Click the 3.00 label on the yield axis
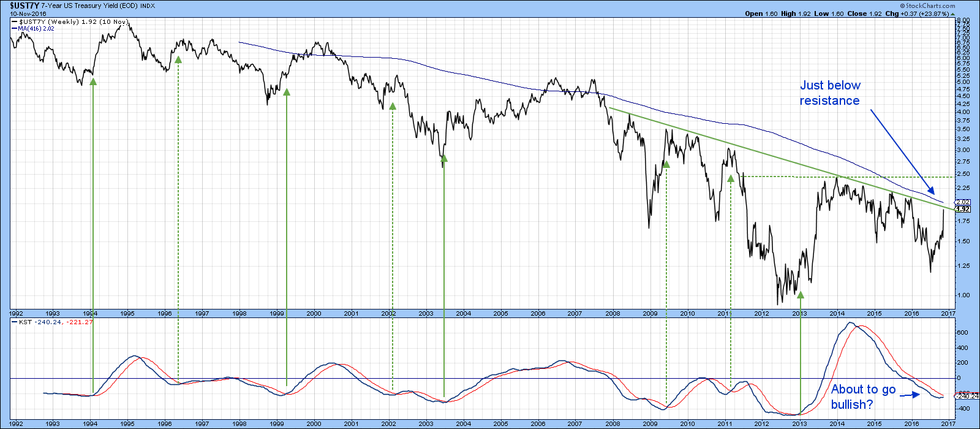Screen dimensions: 980x429 (963, 150)
